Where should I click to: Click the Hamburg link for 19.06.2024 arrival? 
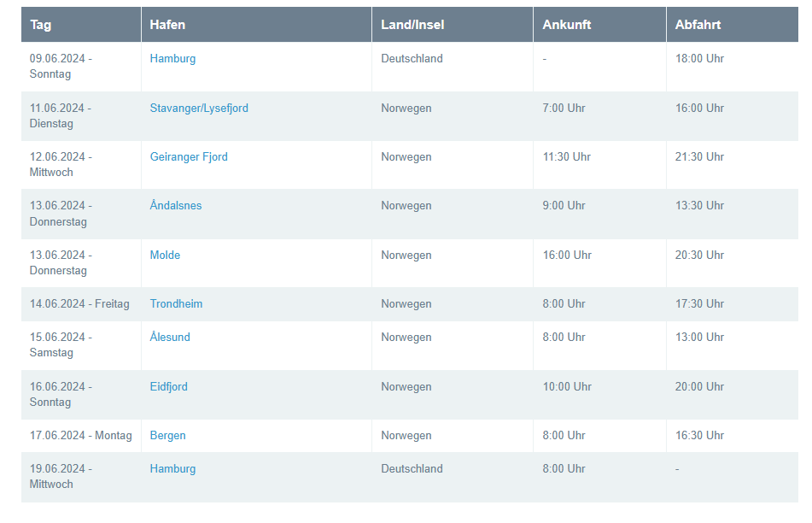click(x=172, y=469)
